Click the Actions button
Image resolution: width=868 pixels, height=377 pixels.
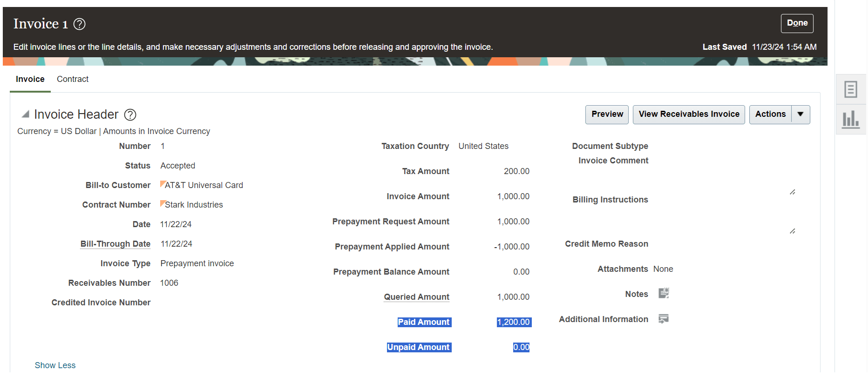coord(770,114)
